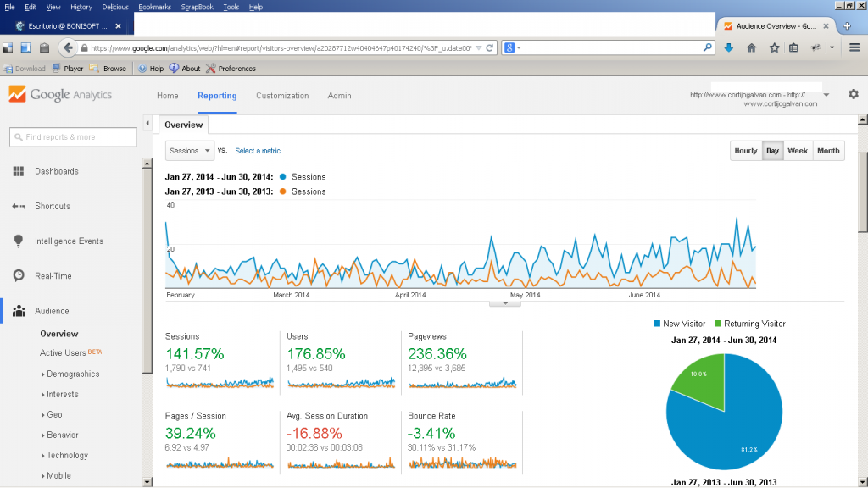Go to the browser home page icon

click(x=751, y=48)
